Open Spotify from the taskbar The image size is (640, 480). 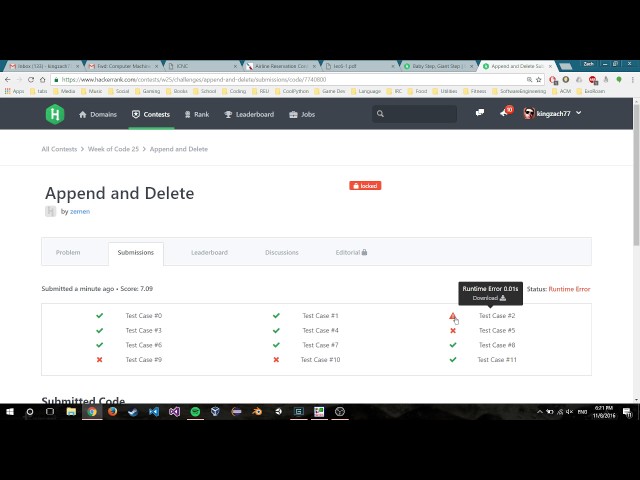[195, 412]
